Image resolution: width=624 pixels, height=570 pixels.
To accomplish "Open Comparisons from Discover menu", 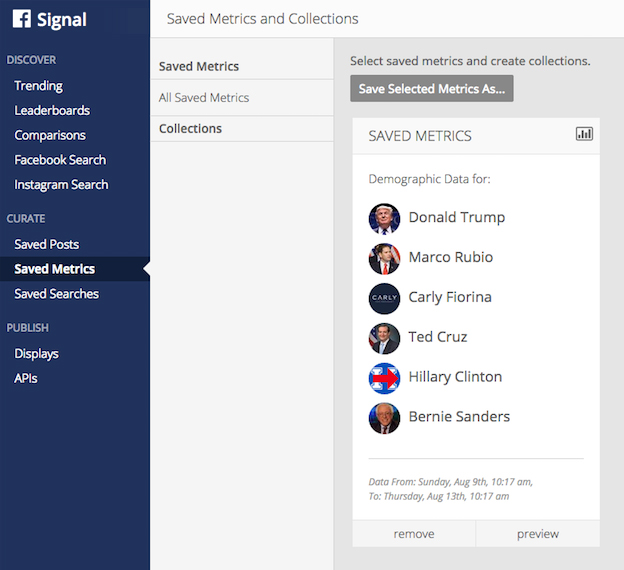I will (x=50, y=135).
